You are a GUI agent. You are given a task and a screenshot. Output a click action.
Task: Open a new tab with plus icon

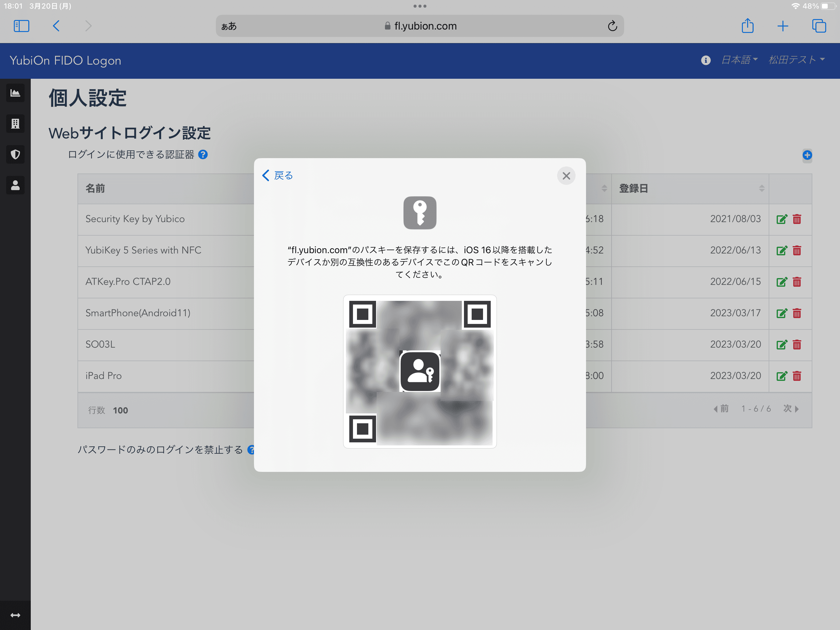pyautogui.click(x=783, y=26)
